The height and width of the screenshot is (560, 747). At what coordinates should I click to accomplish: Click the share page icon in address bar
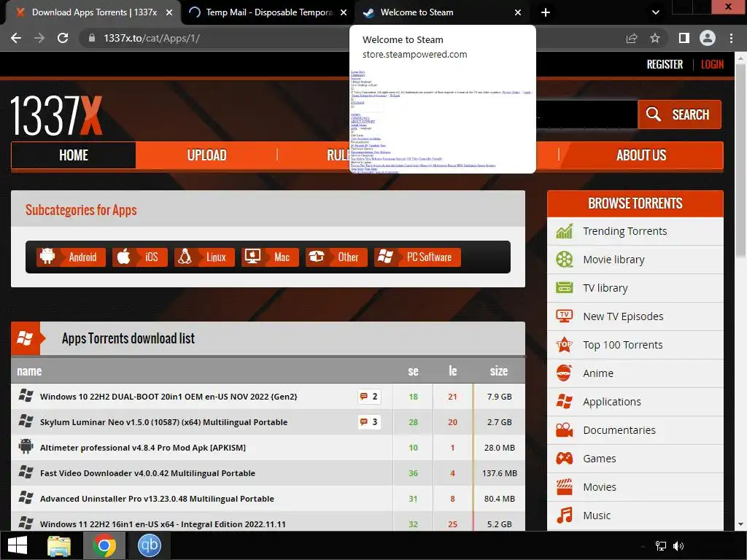coord(632,38)
